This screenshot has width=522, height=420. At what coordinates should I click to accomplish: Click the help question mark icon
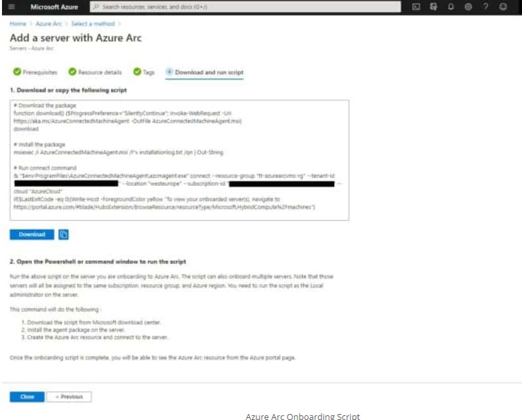485,7
